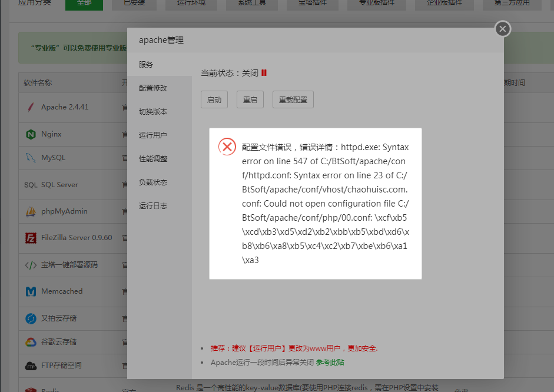This screenshot has height=392, width=554.
Task: Select SQL Server in software list
Action: pyautogui.click(x=59, y=185)
